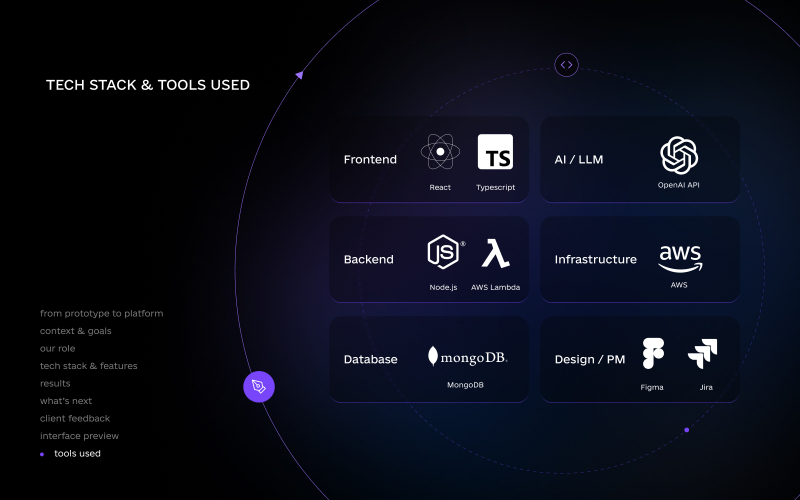Image resolution: width=800 pixels, height=500 pixels.
Task: Click the 'Node.js' caption text
Action: [443, 287]
